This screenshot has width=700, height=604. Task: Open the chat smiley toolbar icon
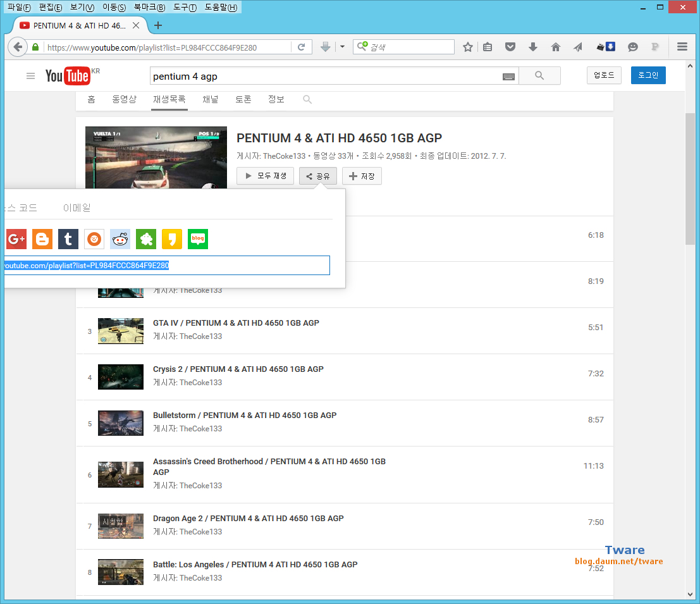click(x=632, y=47)
